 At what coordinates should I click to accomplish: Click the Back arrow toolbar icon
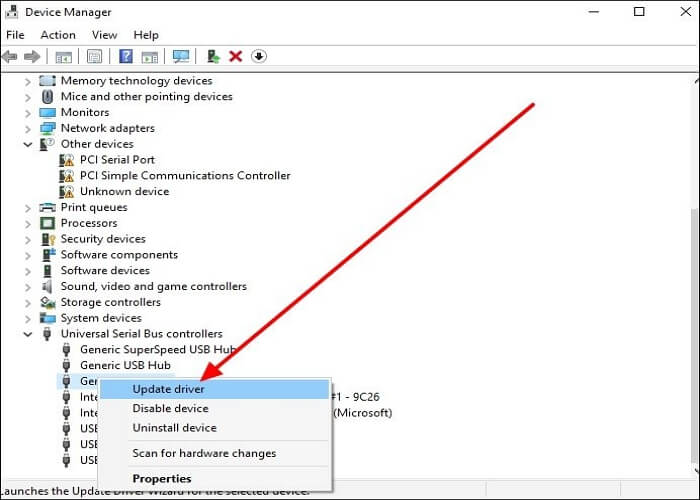(x=9, y=56)
